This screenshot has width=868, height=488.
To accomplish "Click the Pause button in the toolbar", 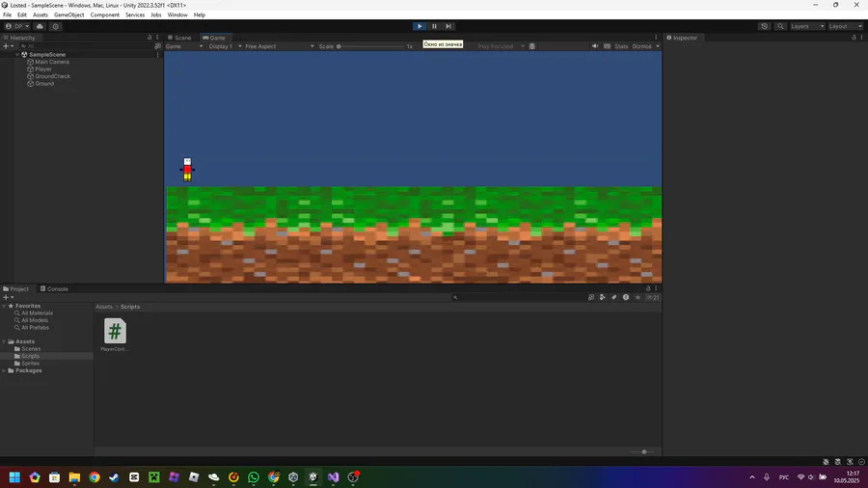I will coord(435,26).
